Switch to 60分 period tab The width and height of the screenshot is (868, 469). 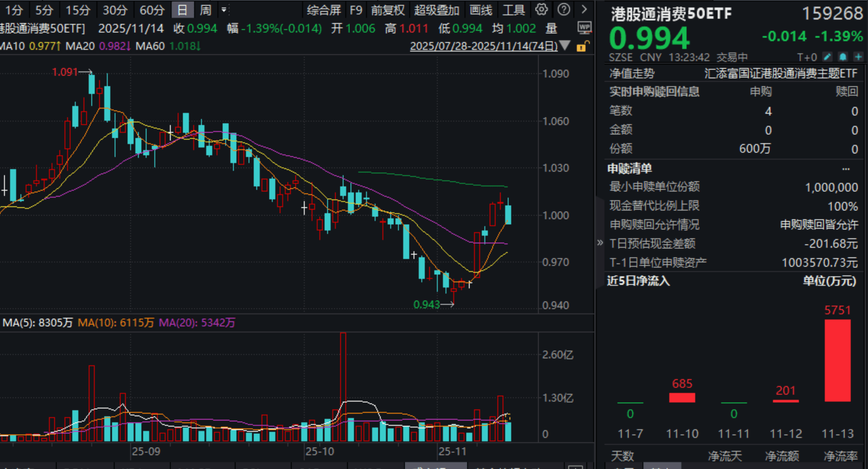(151, 10)
